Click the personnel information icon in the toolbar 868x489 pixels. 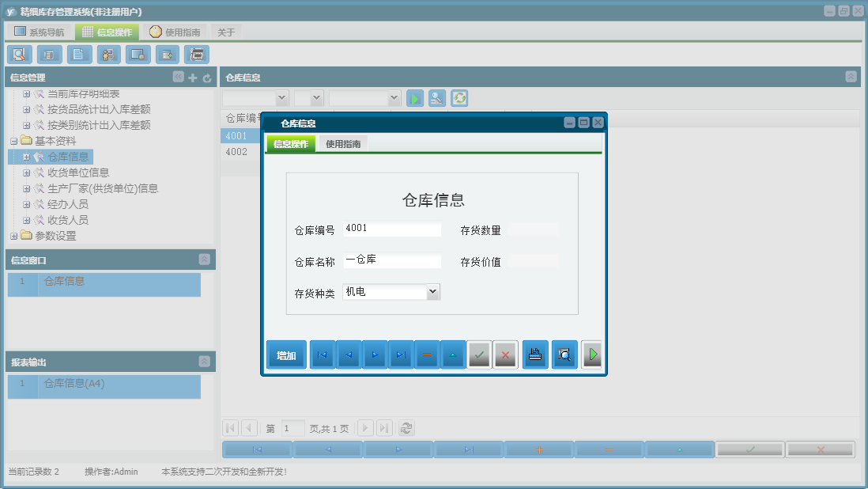pos(108,54)
